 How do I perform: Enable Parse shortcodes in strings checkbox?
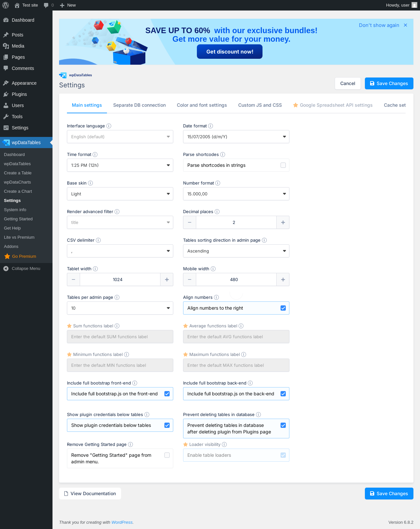click(x=283, y=165)
